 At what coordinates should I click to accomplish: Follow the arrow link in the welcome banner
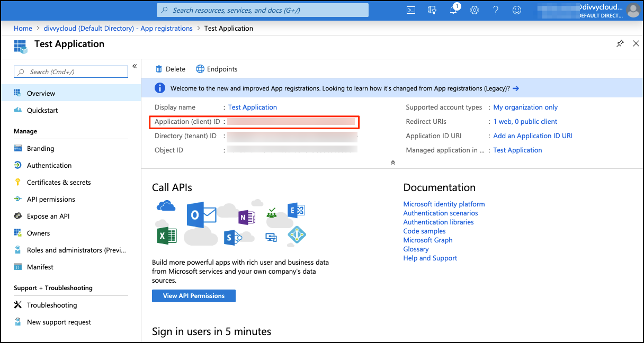(x=516, y=88)
